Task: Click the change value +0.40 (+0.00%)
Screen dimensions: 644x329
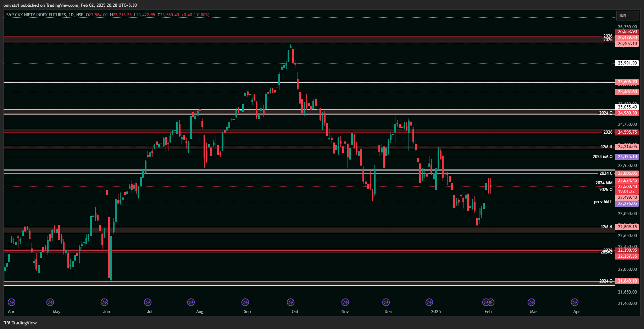Action: 195,15
